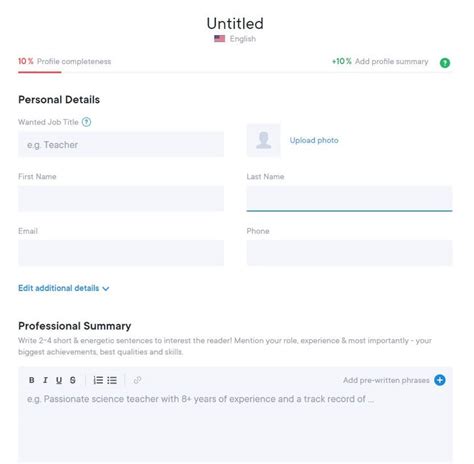
Task: Apply underline formatting in summary editor
Action: coord(59,380)
